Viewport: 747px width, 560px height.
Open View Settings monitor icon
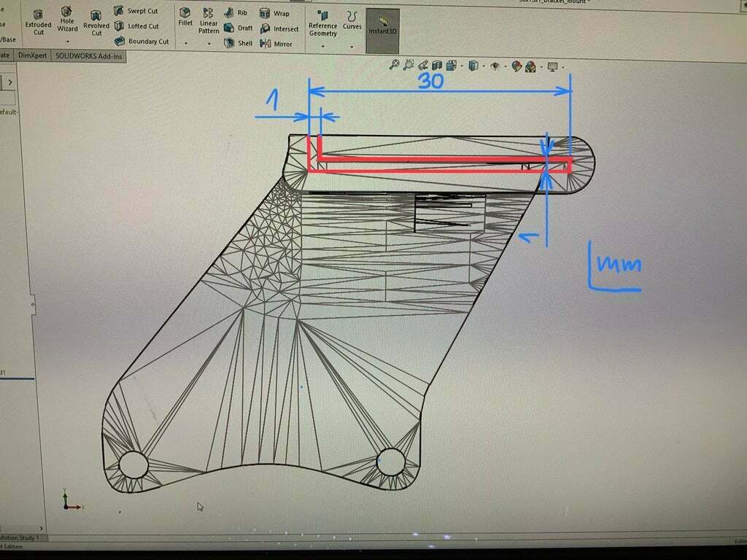point(553,66)
